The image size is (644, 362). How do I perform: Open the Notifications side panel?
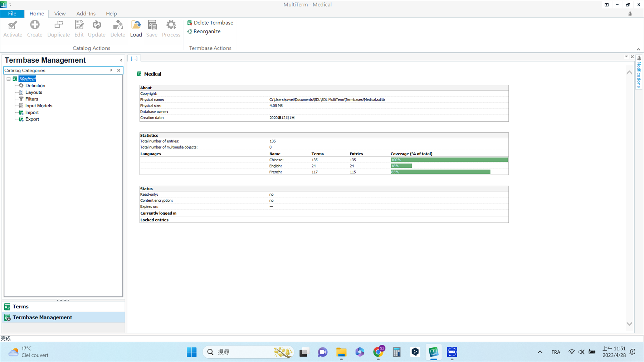pyautogui.click(x=639, y=72)
